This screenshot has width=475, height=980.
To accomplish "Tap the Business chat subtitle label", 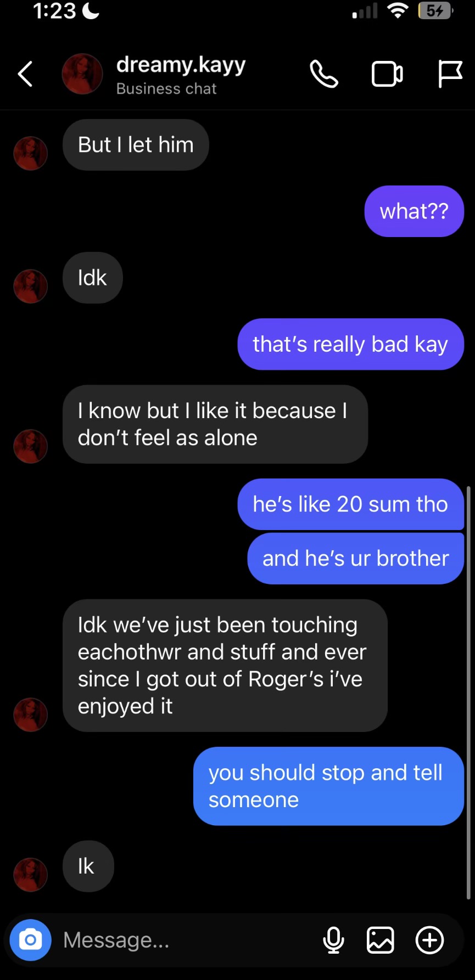I will point(166,89).
